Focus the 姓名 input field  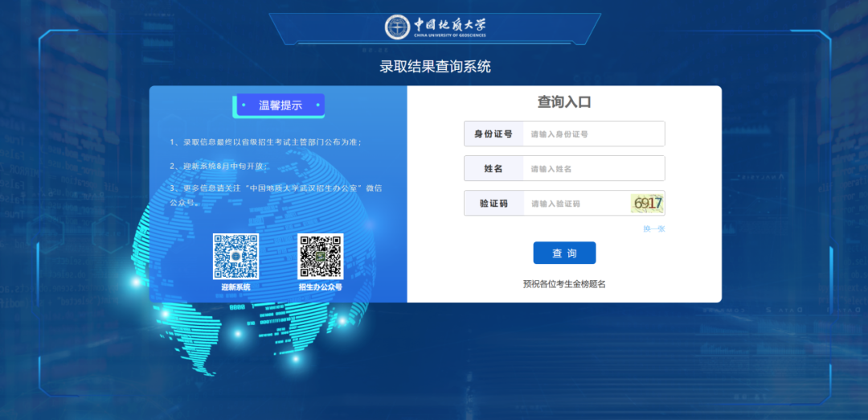(593, 168)
